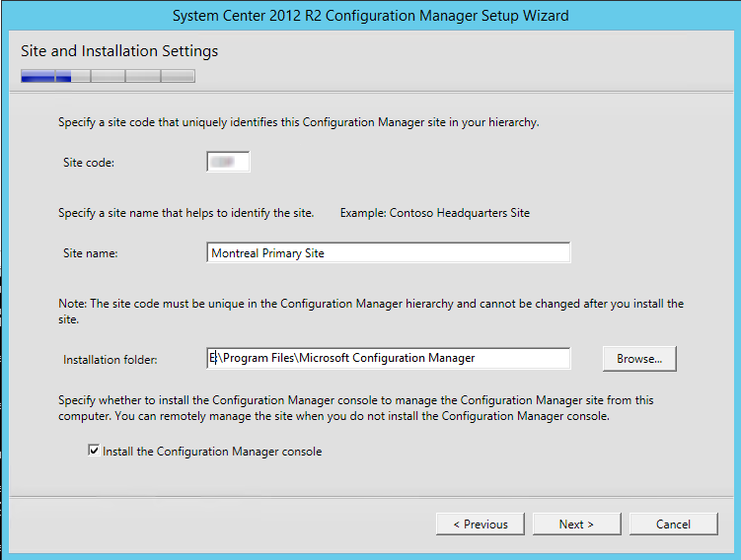Go back with the Previous button
This screenshot has width=741, height=560.
(x=481, y=525)
